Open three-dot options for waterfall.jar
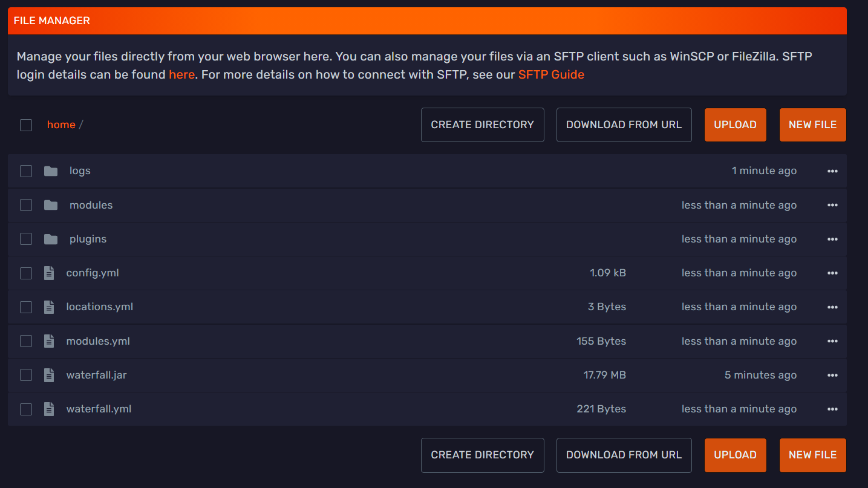 point(832,376)
